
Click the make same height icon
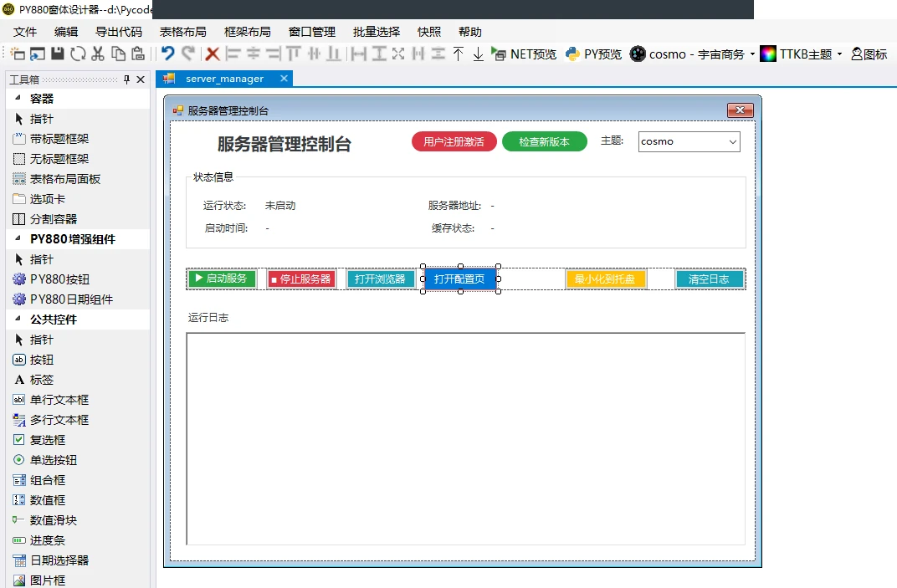(379, 54)
